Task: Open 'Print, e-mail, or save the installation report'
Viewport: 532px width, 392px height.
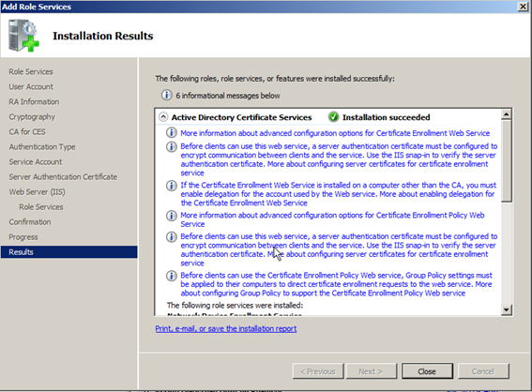Action: point(226,328)
